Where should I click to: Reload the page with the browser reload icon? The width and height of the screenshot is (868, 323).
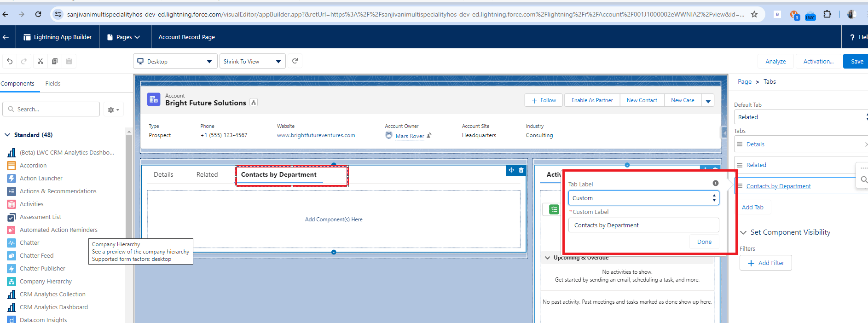pyautogui.click(x=38, y=14)
